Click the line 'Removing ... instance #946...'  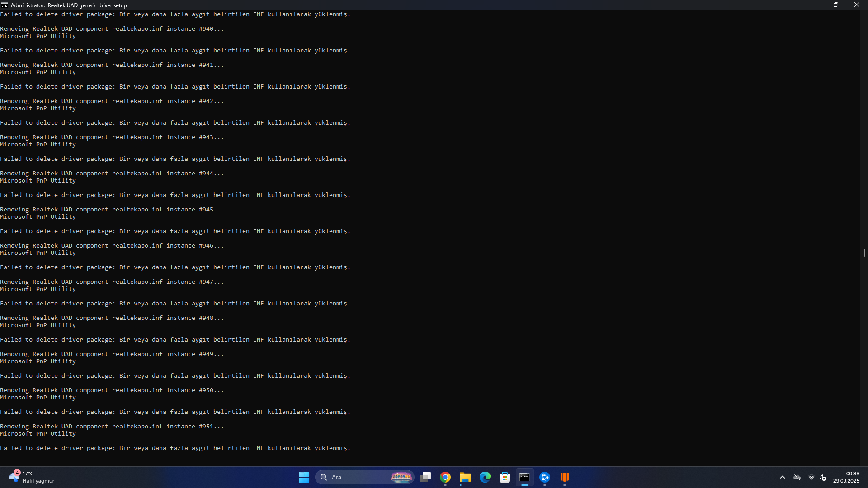coord(112,245)
